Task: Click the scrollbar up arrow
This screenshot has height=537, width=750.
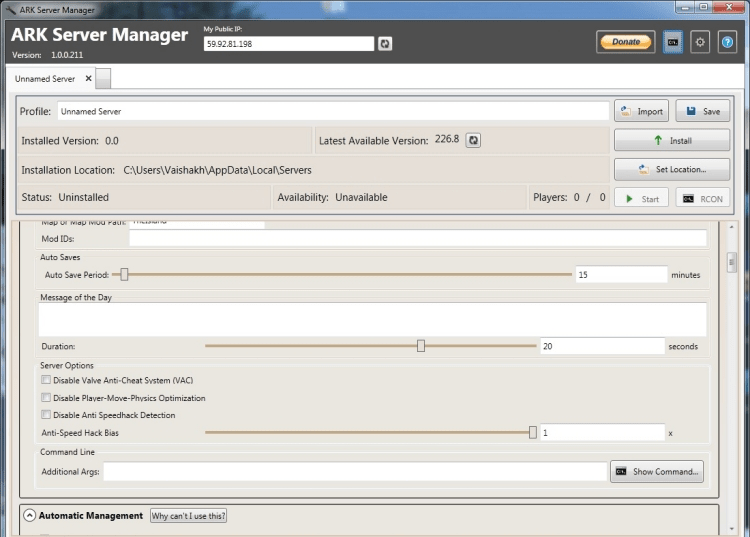Action: coord(731,227)
